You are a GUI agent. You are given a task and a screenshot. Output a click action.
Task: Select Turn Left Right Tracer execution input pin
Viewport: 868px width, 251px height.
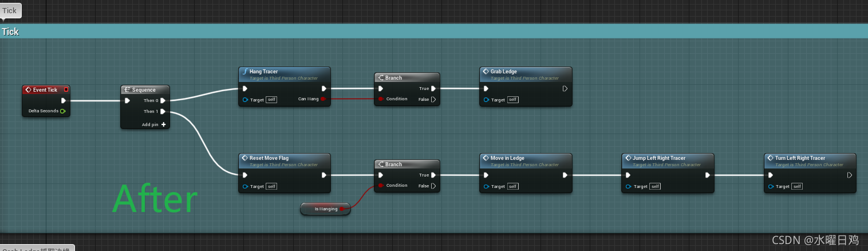(x=771, y=175)
